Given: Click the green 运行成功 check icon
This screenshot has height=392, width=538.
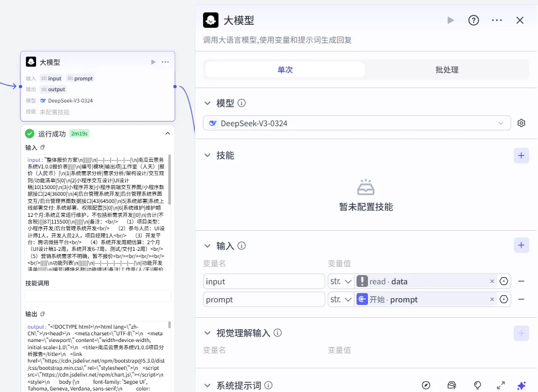Looking at the screenshot, I should pos(30,133).
